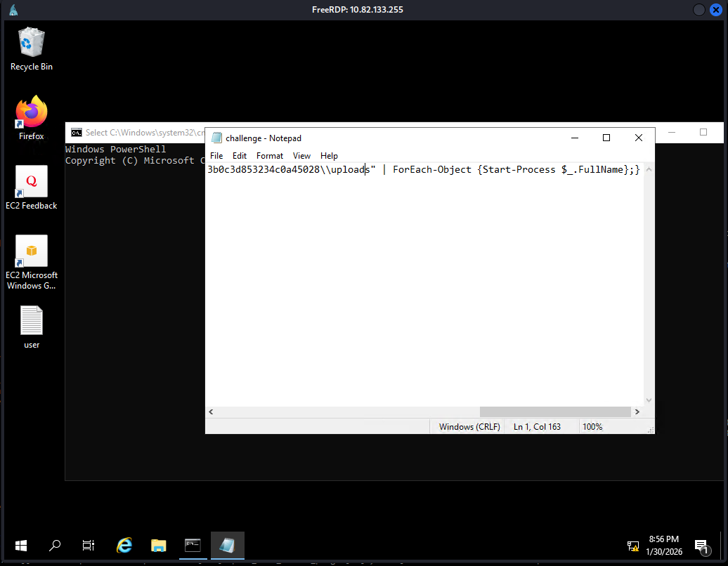Viewport: 728px width, 566px height.
Task: Click the horizontal scrollbar left arrow in Notepad
Action: (211, 412)
